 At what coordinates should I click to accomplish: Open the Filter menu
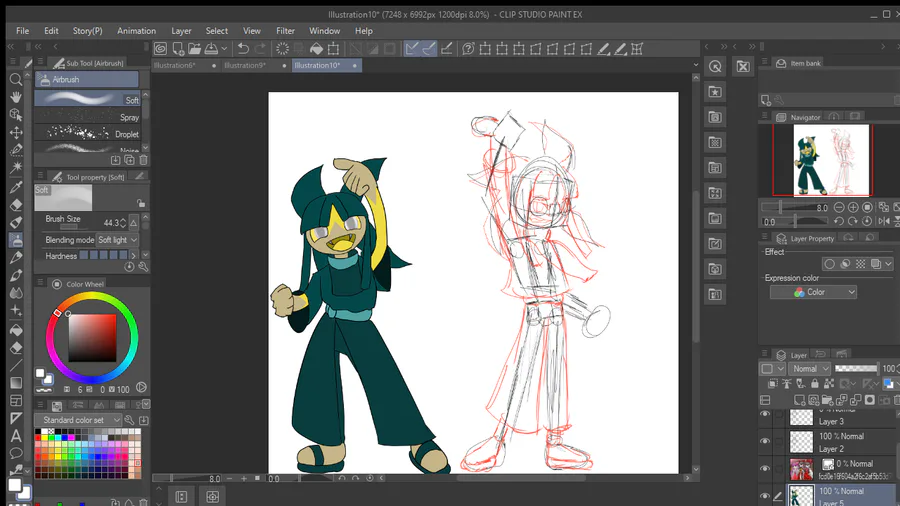(285, 31)
